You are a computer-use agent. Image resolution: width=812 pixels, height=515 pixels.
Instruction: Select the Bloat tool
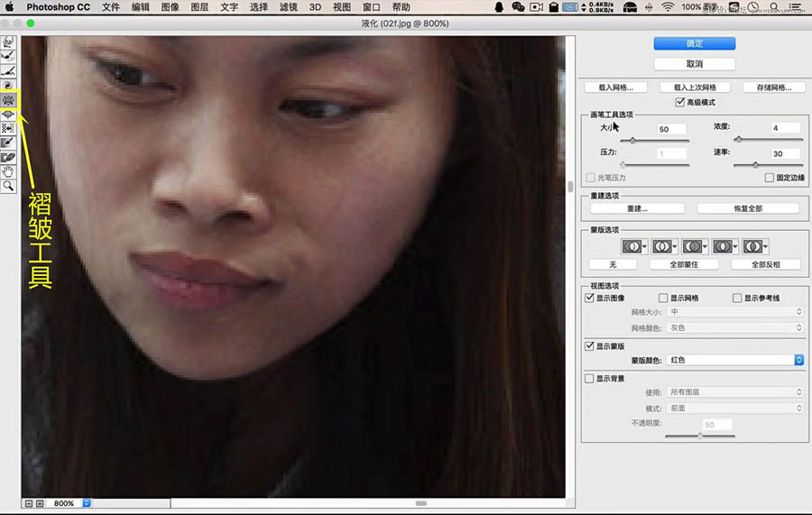pyautogui.click(x=8, y=115)
